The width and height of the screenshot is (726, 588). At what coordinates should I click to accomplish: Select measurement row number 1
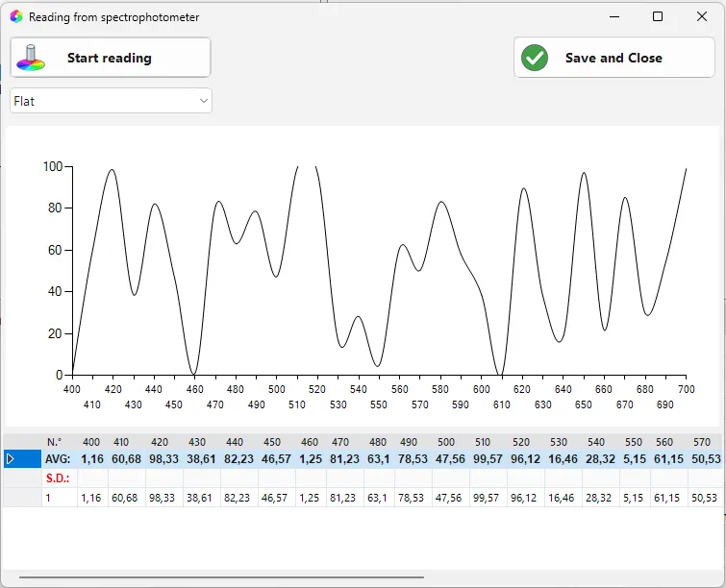pos(48,498)
